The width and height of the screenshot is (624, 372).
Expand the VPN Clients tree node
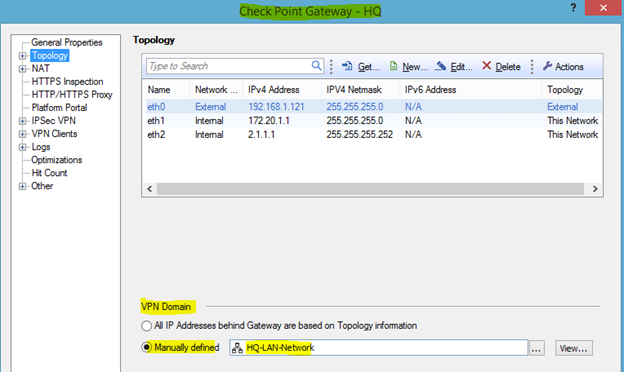click(x=22, y=134)
